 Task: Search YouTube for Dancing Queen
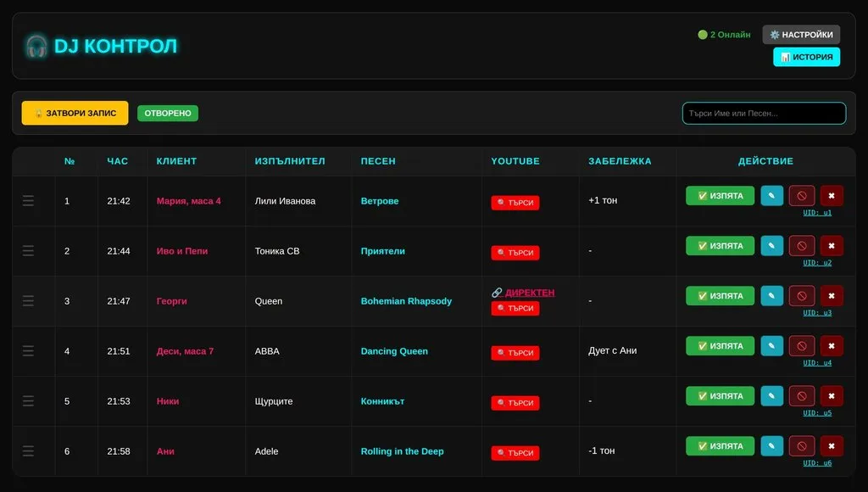[x=515, y=353]
